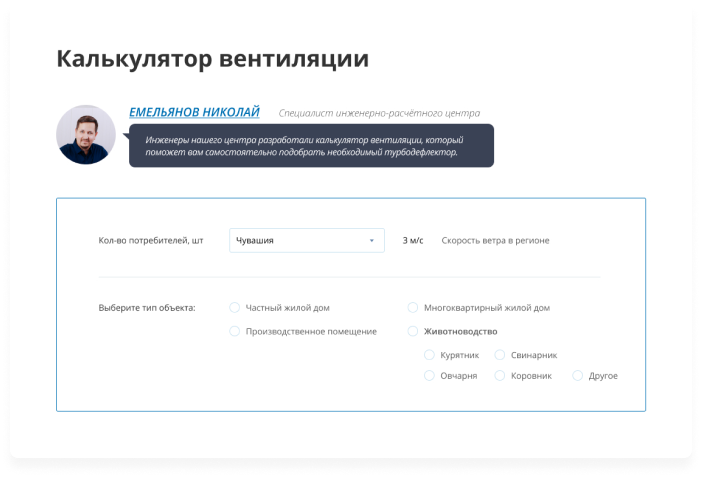The width and height of the screenshot is (702, 478).
Task: Pick the Коровник radio button
Action: pyautogui.click(x=500, y=376)
